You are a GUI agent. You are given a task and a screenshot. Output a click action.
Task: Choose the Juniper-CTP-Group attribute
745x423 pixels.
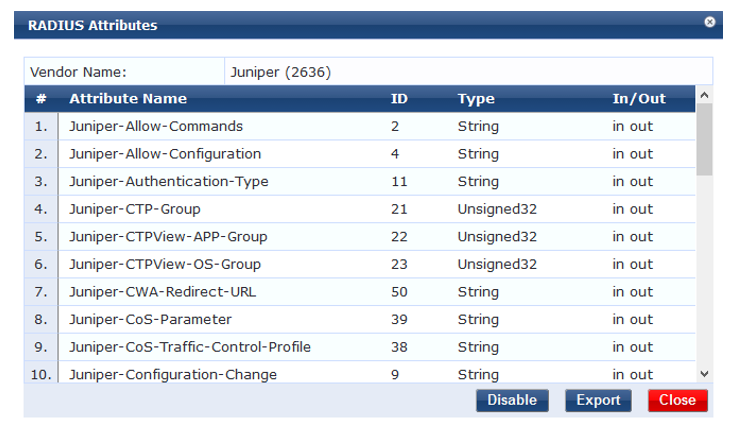pos(135,209)
